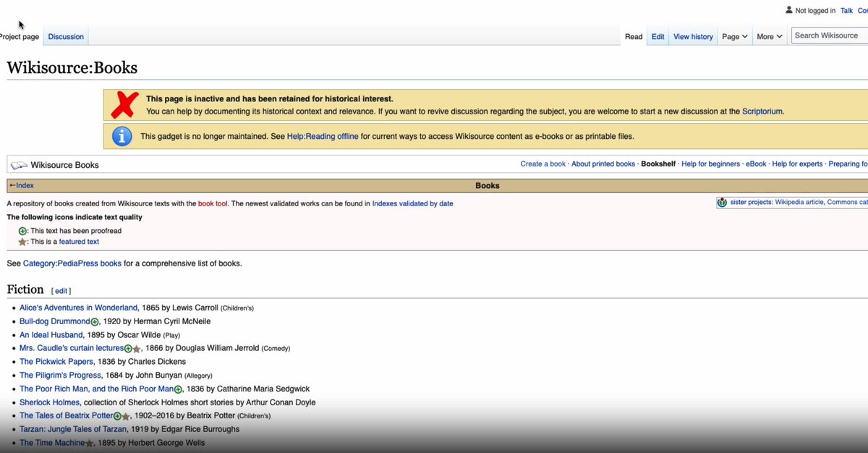
Task: Open The Pickwick Papers link
Action: 56,362
